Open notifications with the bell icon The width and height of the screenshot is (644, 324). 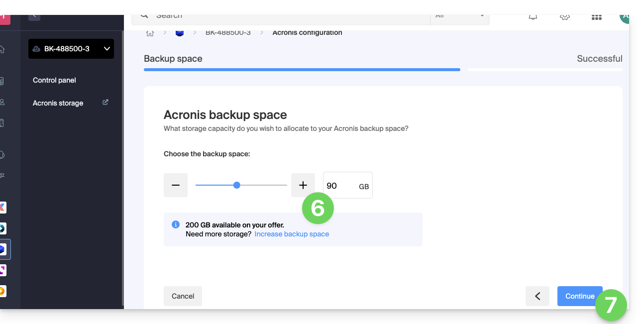click(x=533, y=17)
